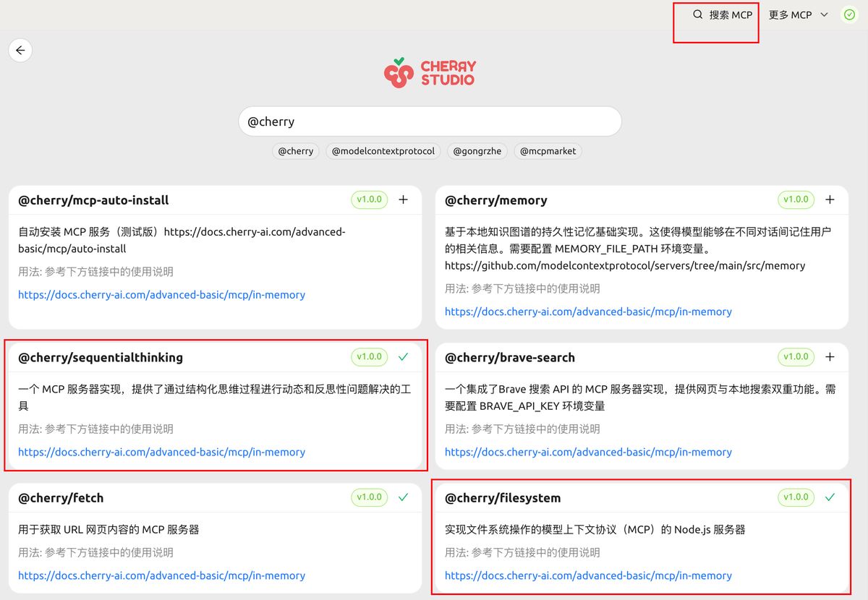Image resolution: width=868 pixels, height=600 pixels.
Task: Select the @cherry filter tag
Action: [x=295, y=151]
